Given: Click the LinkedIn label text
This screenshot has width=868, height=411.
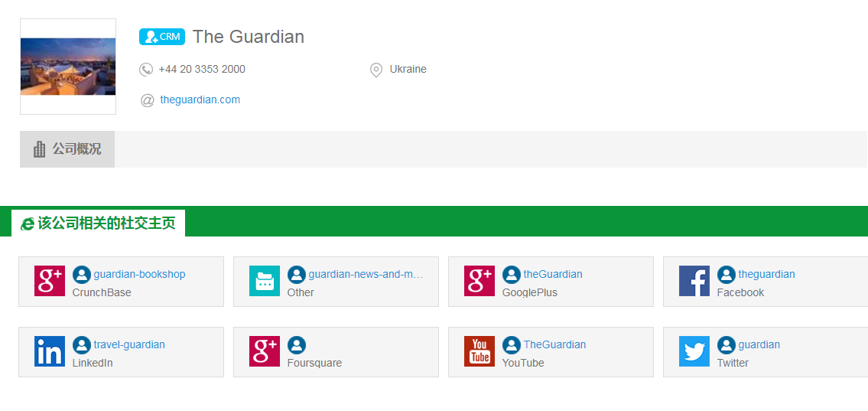Looking at the screenshot, I should point(93,363).
